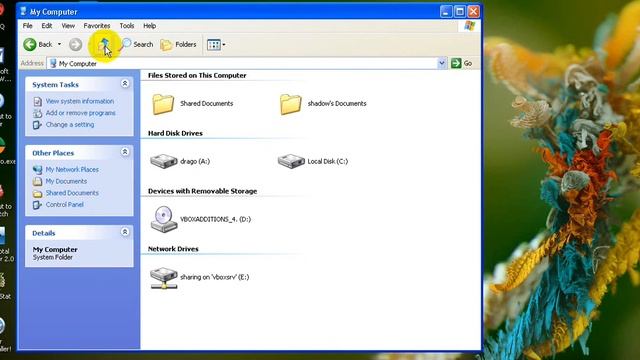Toggle the Folders pane
This screenshot has height=360, width=640.
(178, 44)
